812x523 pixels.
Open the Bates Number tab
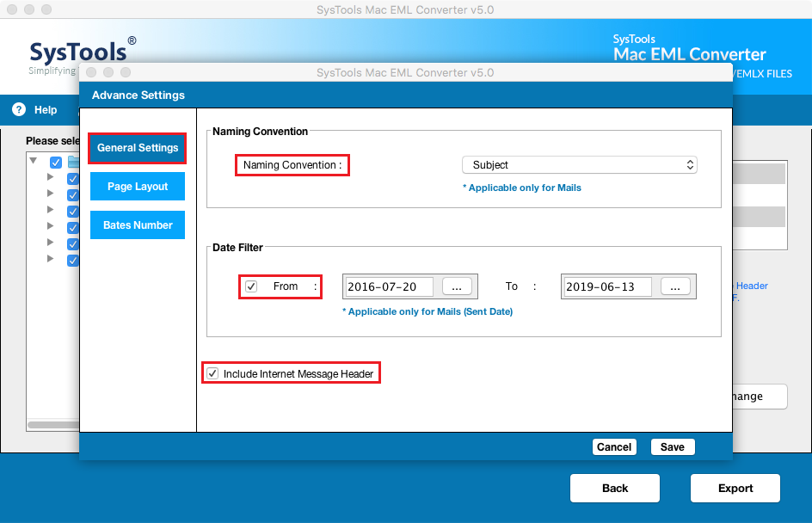click(138, 225)
